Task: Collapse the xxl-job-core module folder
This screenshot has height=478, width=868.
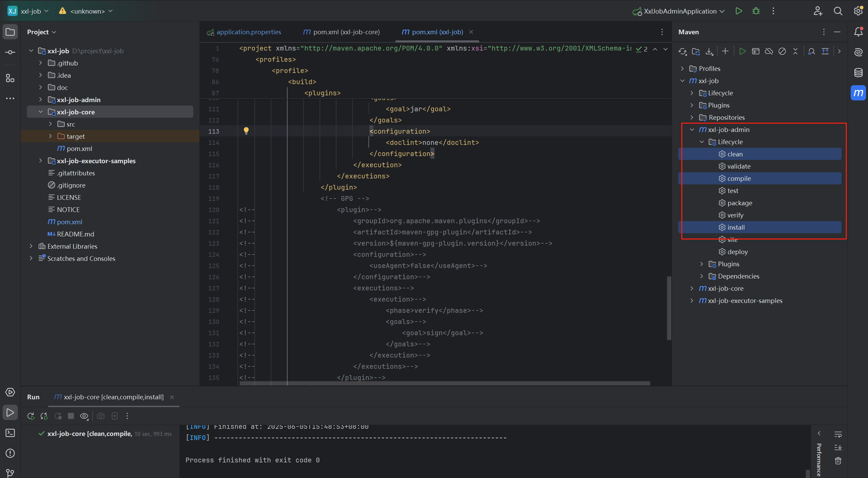Action: 41,112
